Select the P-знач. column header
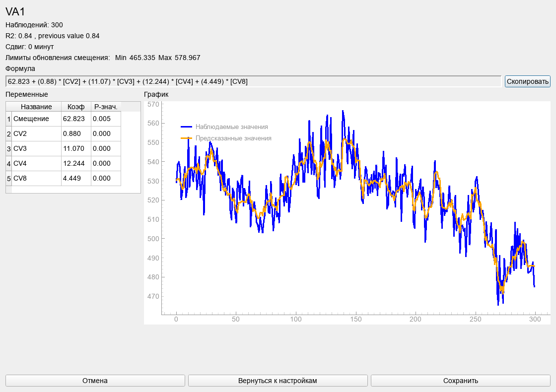The width and height of the screenshot is (556, 392). point(106,107)
